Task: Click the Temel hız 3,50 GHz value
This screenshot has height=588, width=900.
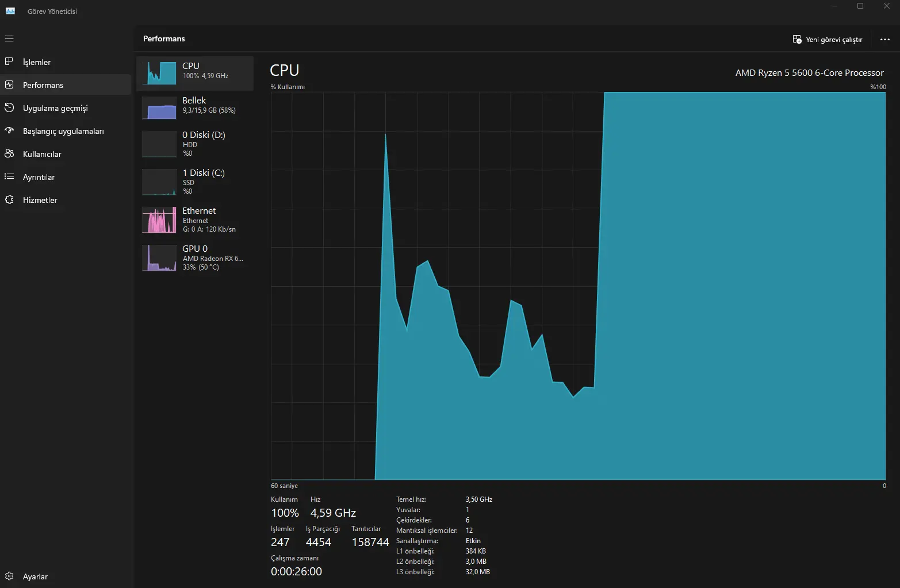Action: pyautogui.click(x=479, y=499)
